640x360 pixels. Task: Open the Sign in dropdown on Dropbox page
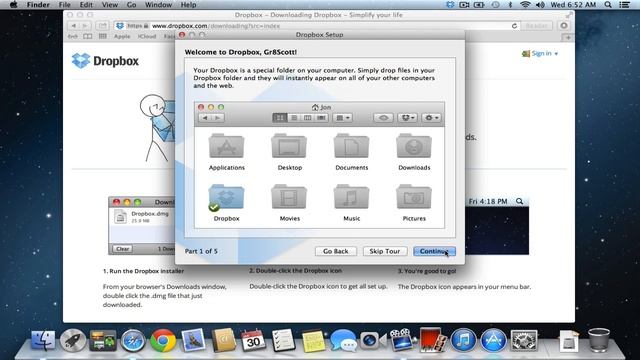pyautogui.click(x=540, y=53)
